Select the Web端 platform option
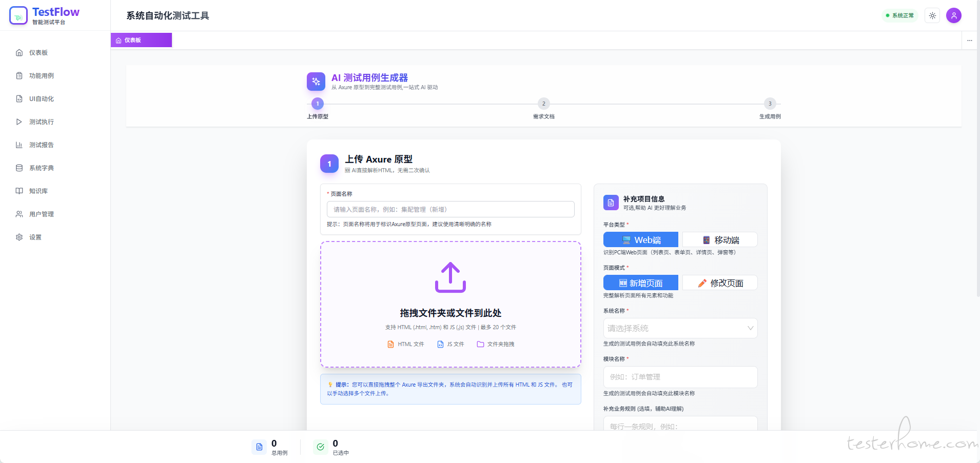This screenshot has width=980, height=463. 640,240
